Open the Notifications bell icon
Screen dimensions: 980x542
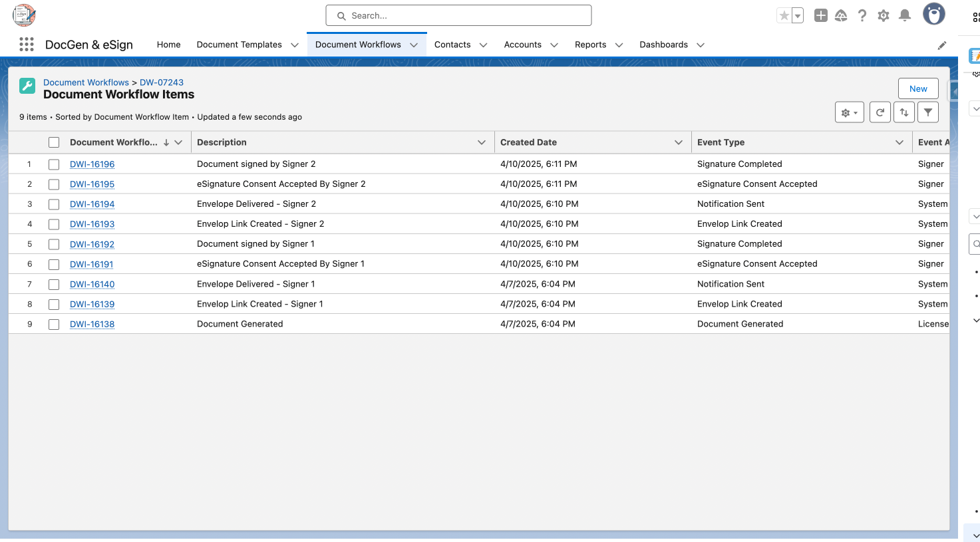click(905, 15)
